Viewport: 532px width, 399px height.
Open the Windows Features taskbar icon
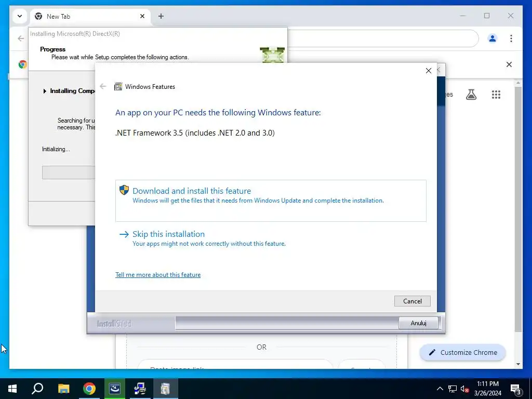pyautogui.click(x=165, y=389)
